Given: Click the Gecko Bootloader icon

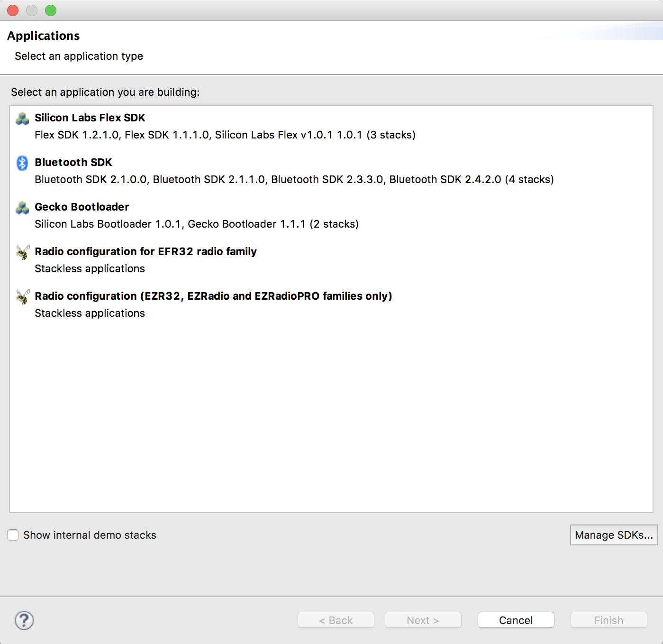Looking at the screenshot, I should [x=22, y=208].
